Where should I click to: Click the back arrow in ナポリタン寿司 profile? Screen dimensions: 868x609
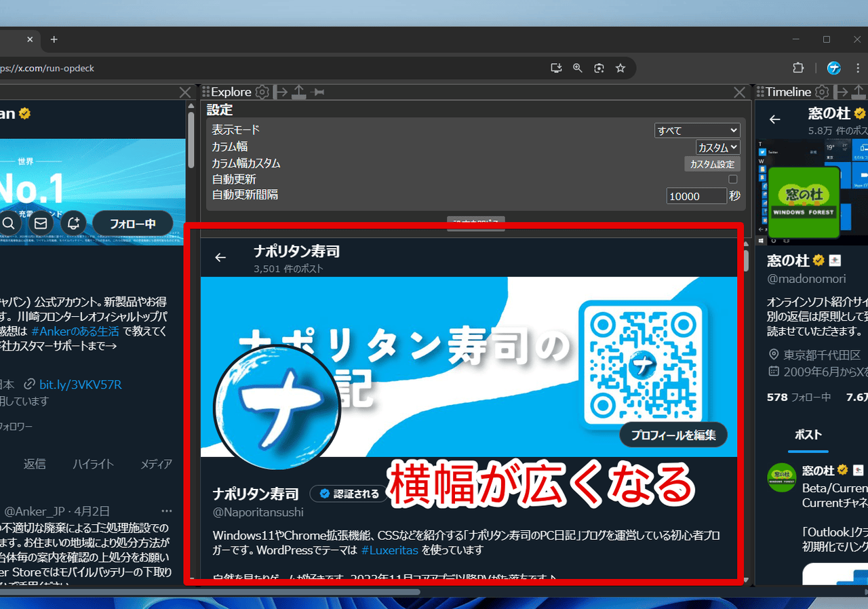(220, 258)
